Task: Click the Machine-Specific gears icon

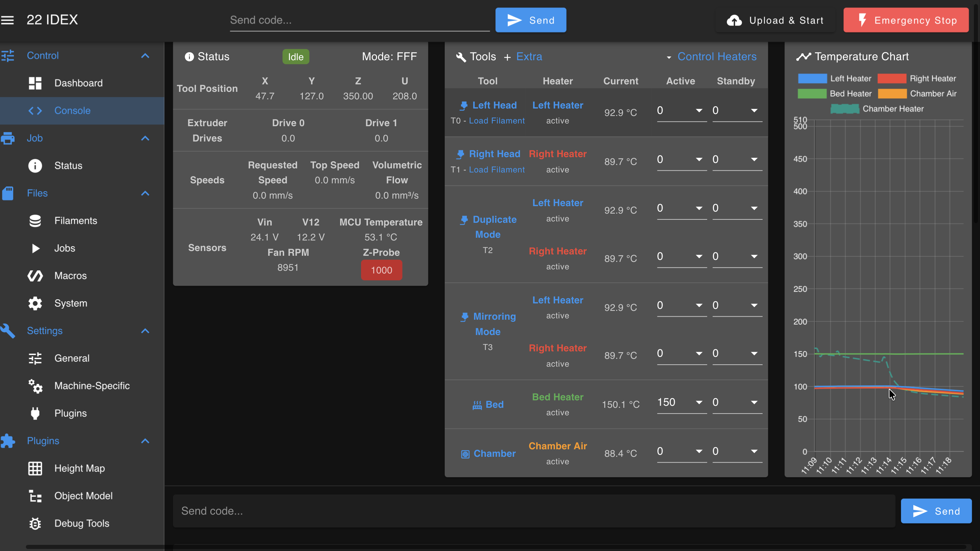Action: pyautogui.click(x=35, y=386)
